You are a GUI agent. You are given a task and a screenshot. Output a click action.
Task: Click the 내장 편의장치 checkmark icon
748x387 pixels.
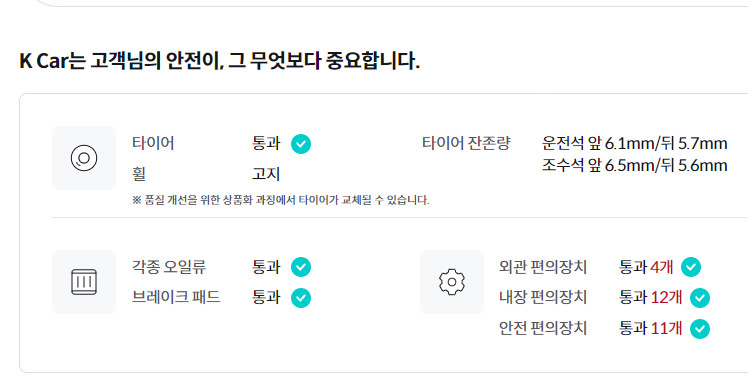pos(700,298)
